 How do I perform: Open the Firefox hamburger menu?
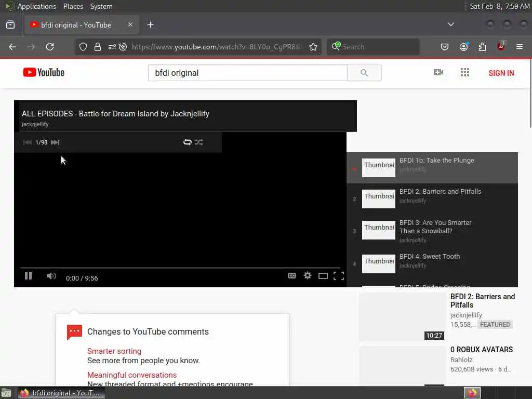pos(520,47)
